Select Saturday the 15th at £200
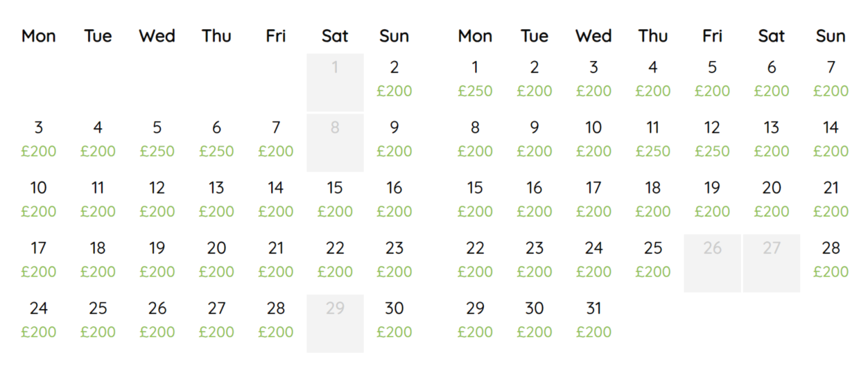868x377 pixels. click(x=335, y=199)
